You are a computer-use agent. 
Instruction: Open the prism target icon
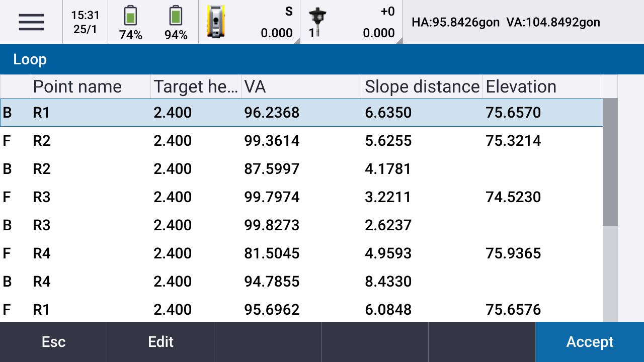pos(317,22)
